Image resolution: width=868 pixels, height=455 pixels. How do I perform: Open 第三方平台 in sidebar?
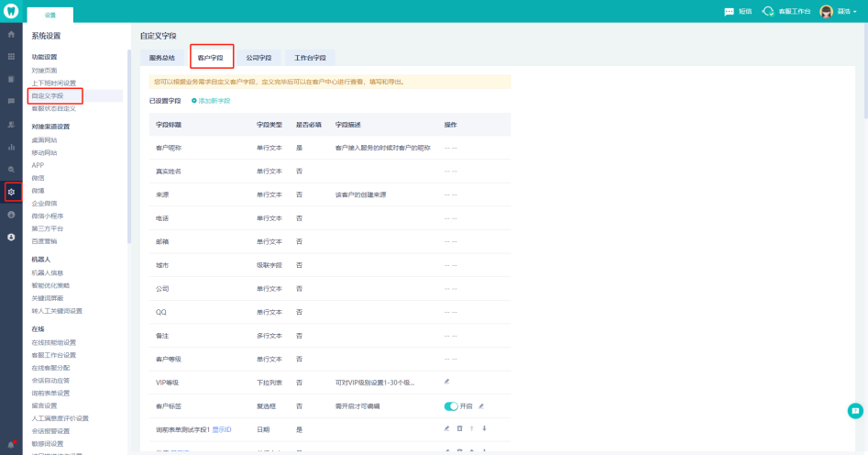(48, 228)
